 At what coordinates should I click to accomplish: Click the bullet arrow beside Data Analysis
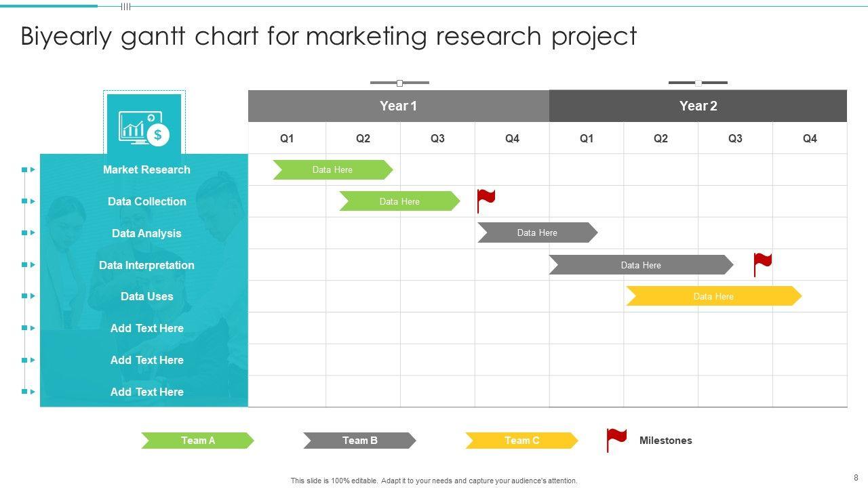click(x=28, y=232)
